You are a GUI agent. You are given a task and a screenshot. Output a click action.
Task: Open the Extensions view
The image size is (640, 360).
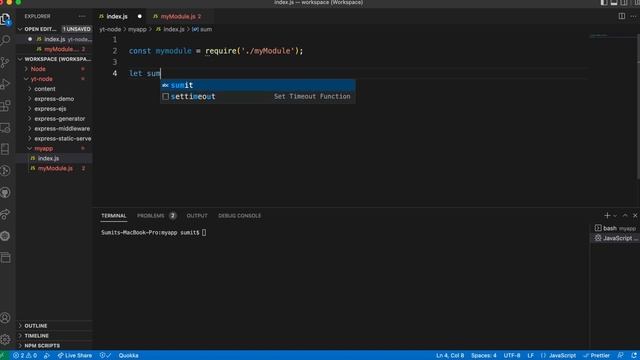[x=5, y=106]
